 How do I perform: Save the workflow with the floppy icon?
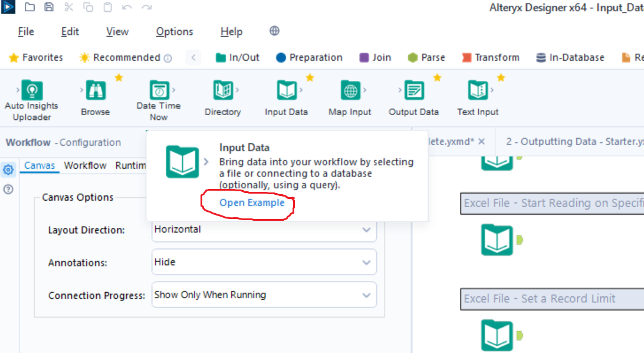(49, 7)
